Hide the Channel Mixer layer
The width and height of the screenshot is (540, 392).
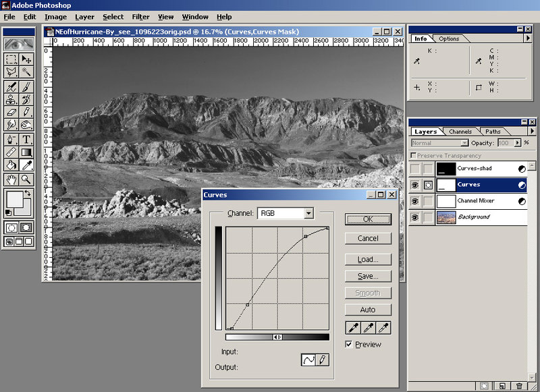pos(415,201)
